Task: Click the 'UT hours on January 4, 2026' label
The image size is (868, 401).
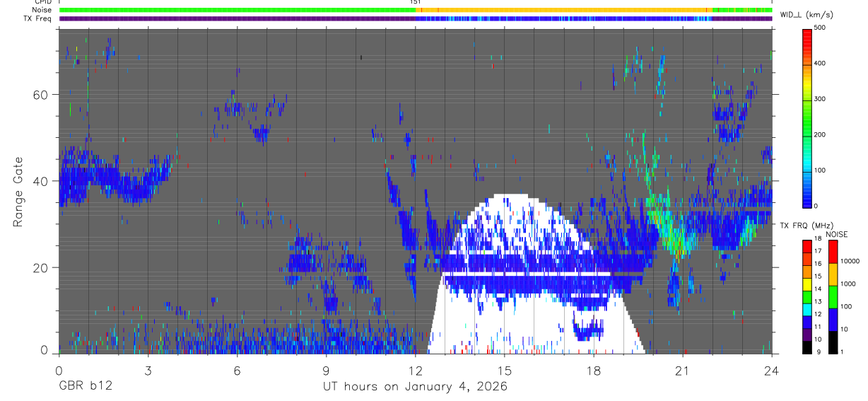Action: point(415,387)
